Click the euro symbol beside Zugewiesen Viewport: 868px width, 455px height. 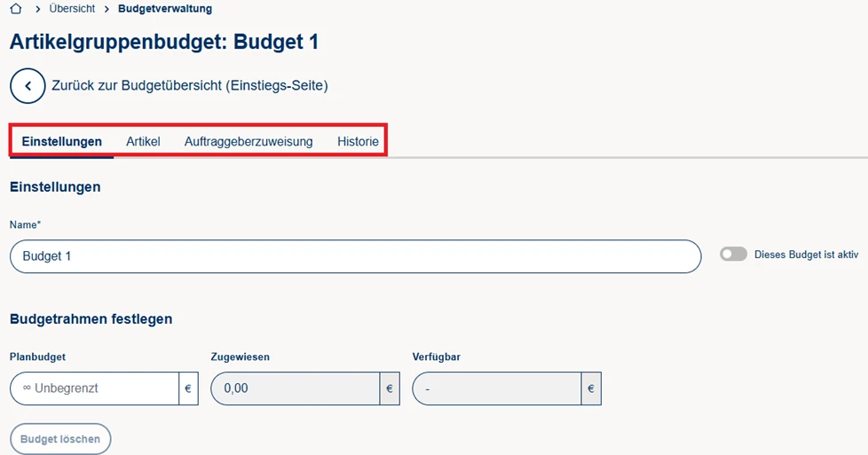coord(390,388)
